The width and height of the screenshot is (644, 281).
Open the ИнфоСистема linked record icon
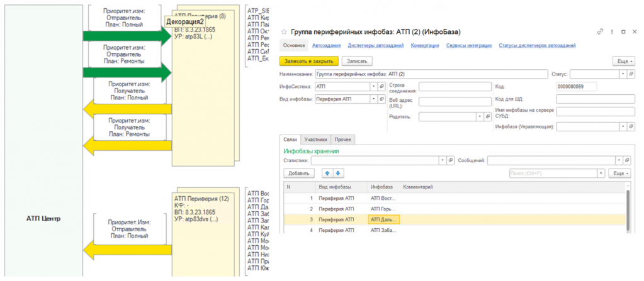click(381, 87)
